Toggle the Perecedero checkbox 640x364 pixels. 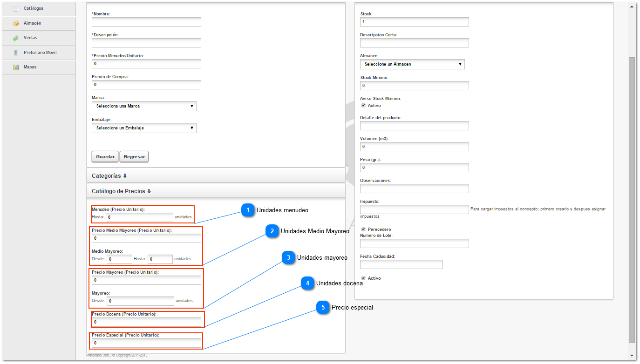click(x=363, y=229)
